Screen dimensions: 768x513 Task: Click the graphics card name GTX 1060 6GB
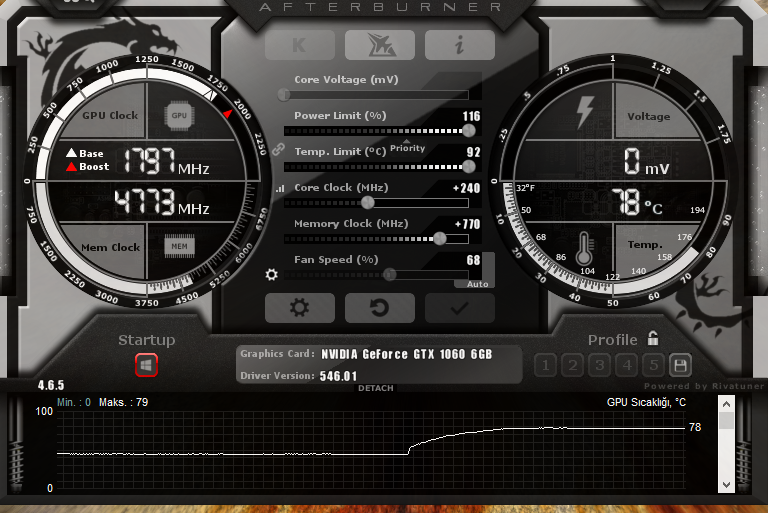click(x=406, y=354)
